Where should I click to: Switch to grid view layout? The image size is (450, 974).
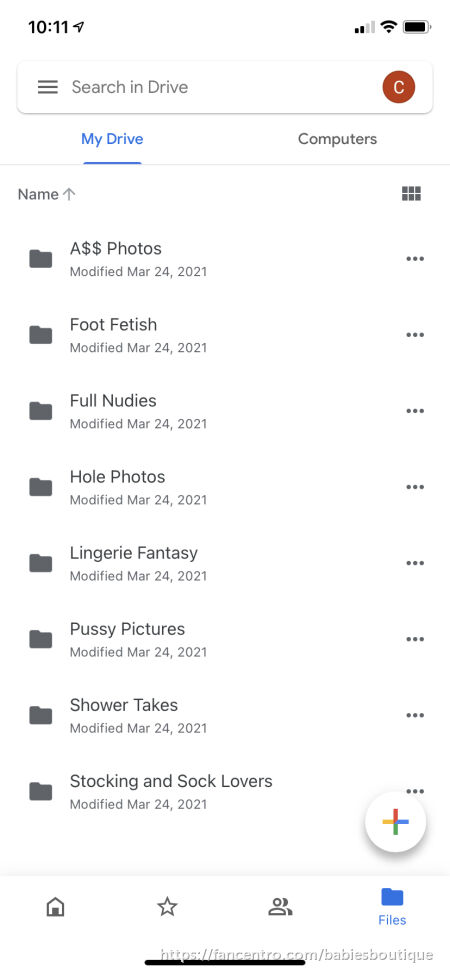pyautogui.click(x=411, y=194)
